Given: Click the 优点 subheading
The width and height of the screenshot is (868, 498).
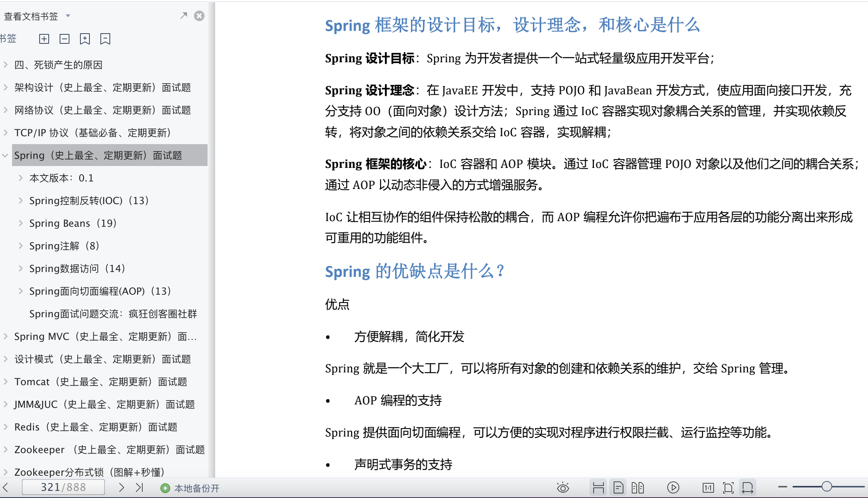Looking at the screenshot, I should pos(337,304).
